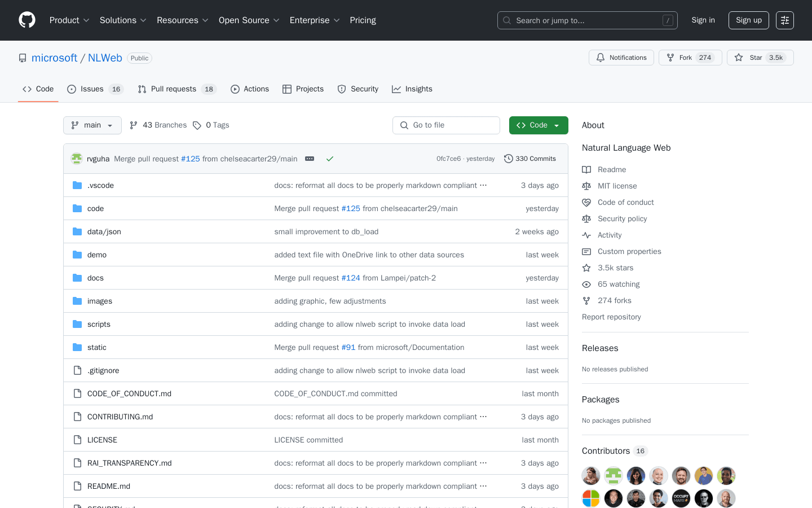This screenshot has width=812, height=508.
Task: Click inside the Go to file field
Action: pos(446,125)
